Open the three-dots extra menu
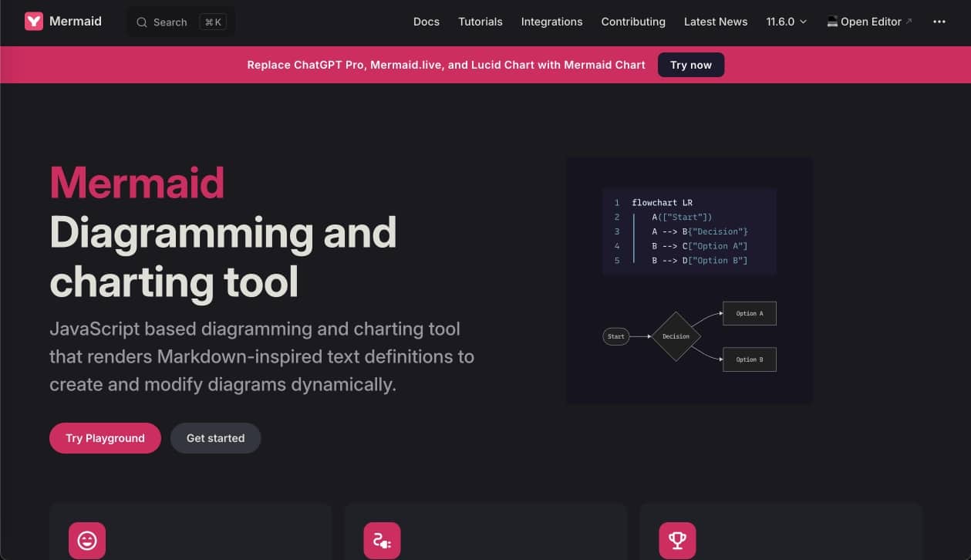Image resolution: width=971 pixels, height=560 pixels. pyautogui.click(x=939, y=22)
